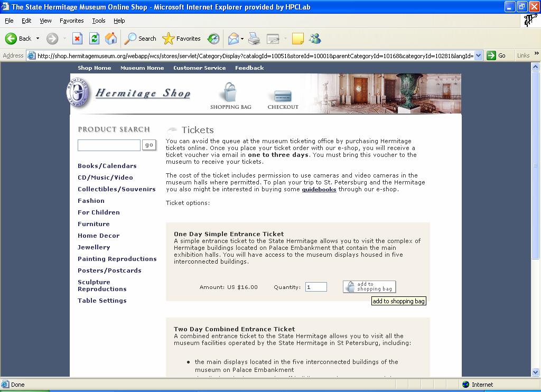The height and width of the screenshot is (392, 541).
Task: Expand the Back button history dropdown arrow
Action: coord(38,39)
